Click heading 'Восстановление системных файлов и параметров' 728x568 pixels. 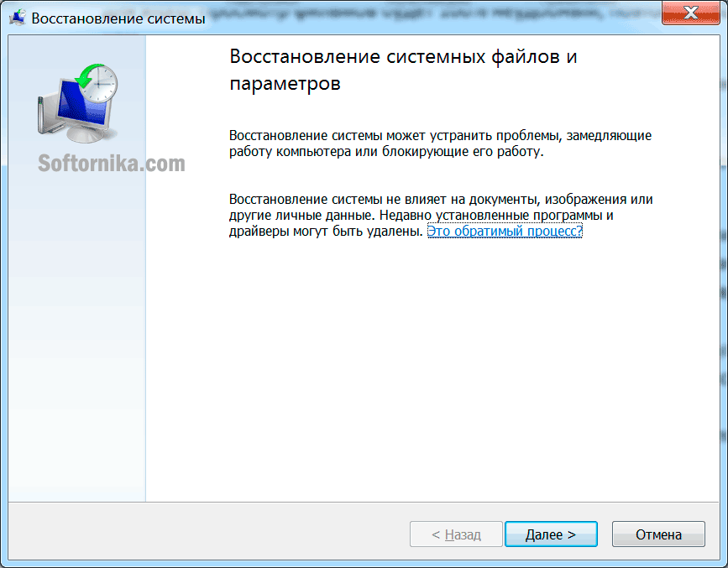[x=403, y=70]
